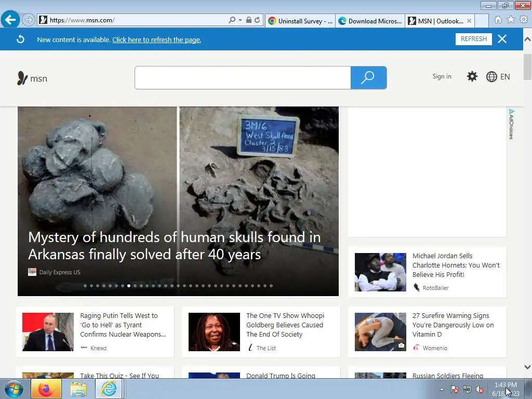Viewport: 532px width, 399px height.
Task: Click the REFRESH button in banner
Action: tap(474, 39)
